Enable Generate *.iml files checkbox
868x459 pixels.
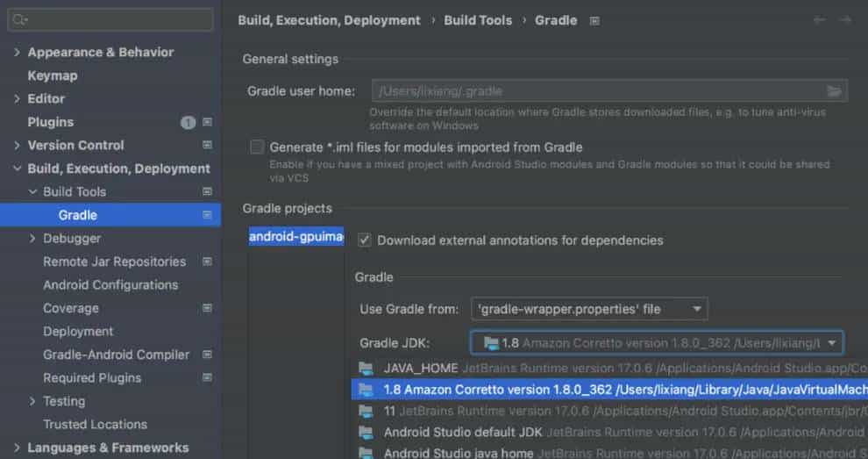257,147
